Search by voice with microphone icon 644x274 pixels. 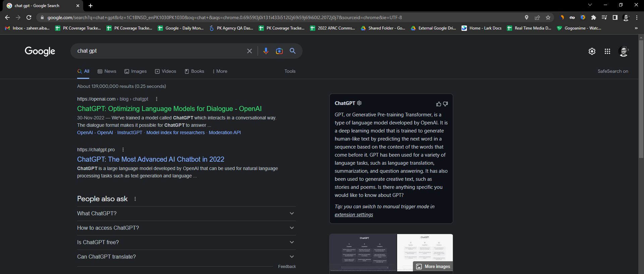[x=266, y=51]
